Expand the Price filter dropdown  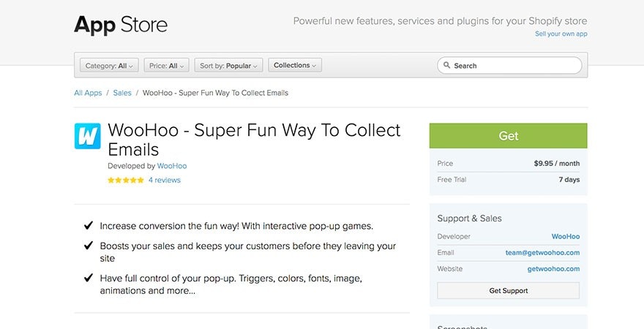[166, 66]
